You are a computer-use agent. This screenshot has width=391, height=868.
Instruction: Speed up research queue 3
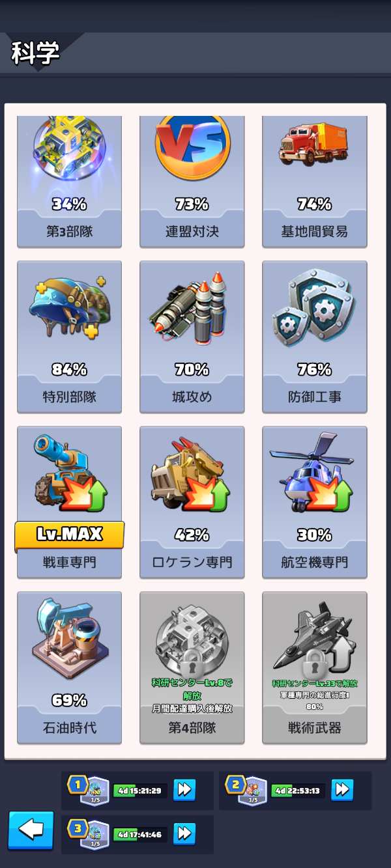click(x=184, y=833)
